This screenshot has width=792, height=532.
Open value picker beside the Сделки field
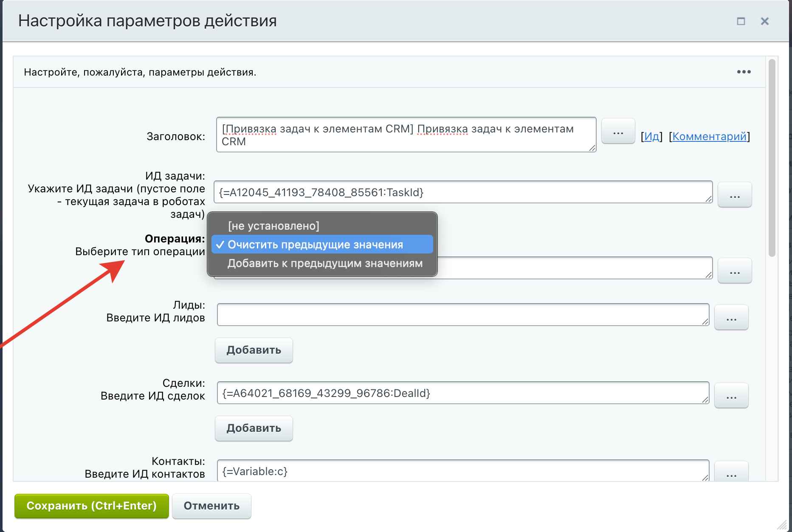click(731, 396)
